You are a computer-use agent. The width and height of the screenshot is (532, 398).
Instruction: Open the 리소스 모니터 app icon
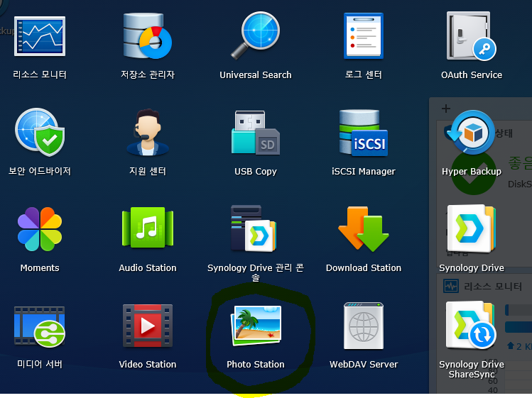pos(40,36)
